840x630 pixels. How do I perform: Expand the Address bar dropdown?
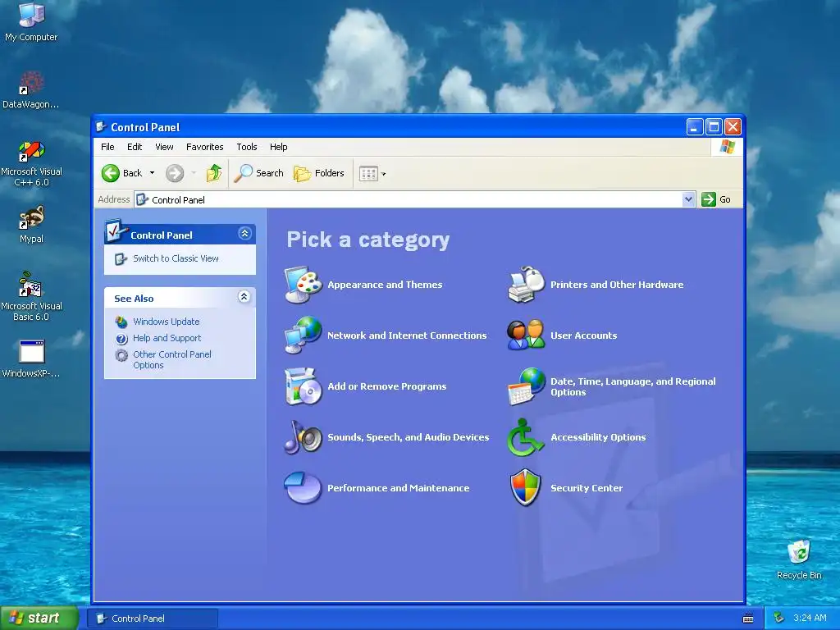tap(689, 199)
